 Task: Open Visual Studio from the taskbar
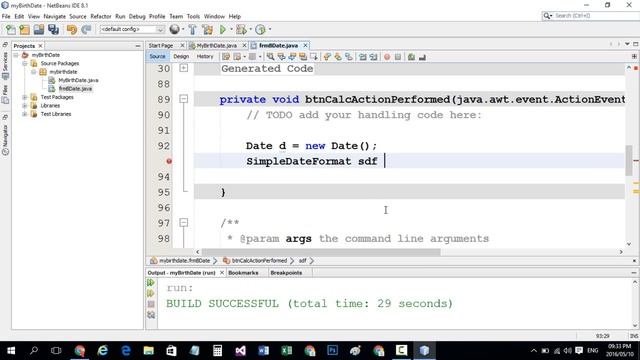pyautogui.click(x=240, y=351)
